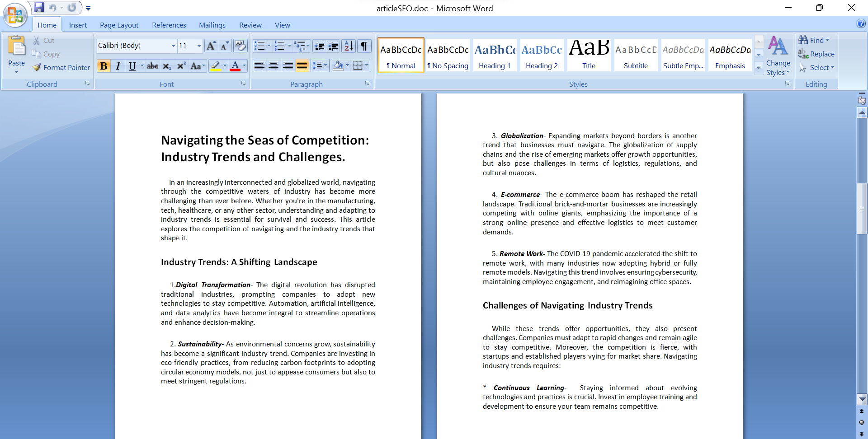Expand the Styles gallery More arrow
868x439 pixels.
pyautogui.click(x=759, y=68)
